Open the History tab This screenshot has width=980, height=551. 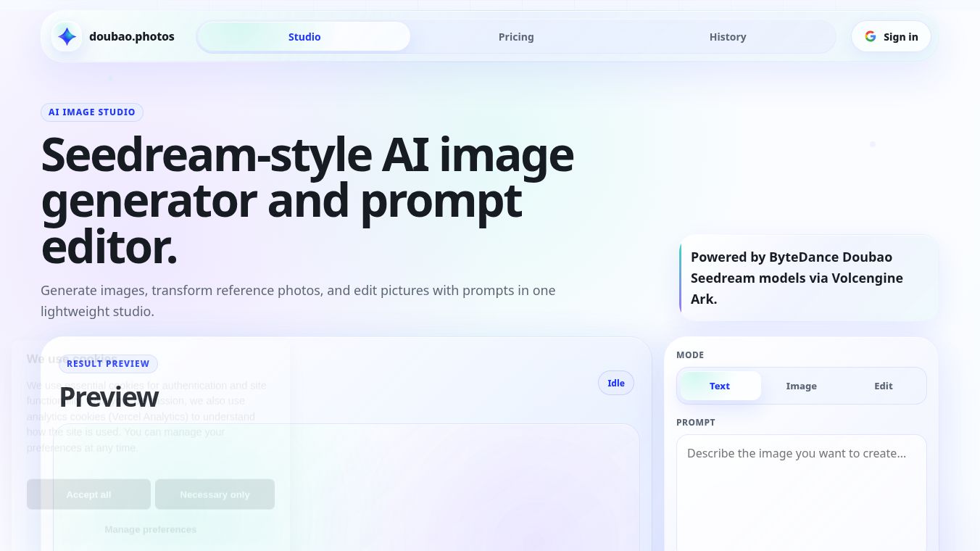coord(728,36)
